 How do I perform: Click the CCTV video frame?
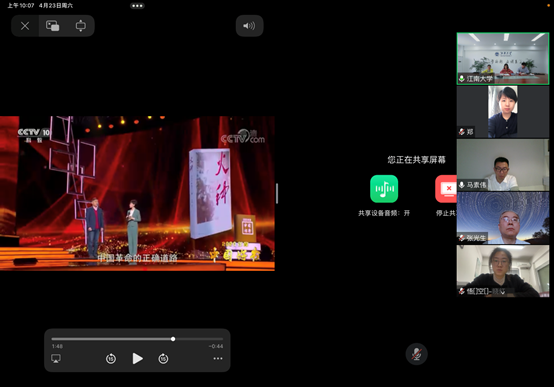[137, 193]
